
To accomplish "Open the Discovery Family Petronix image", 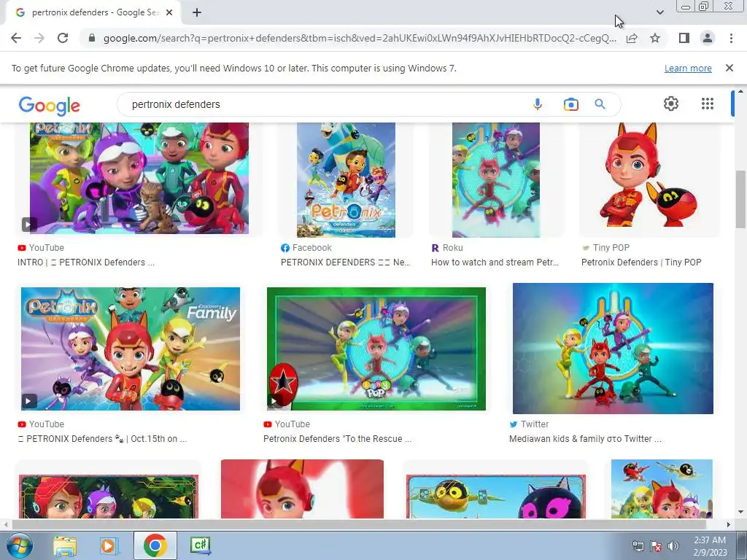I will click(x=131, y=349).
